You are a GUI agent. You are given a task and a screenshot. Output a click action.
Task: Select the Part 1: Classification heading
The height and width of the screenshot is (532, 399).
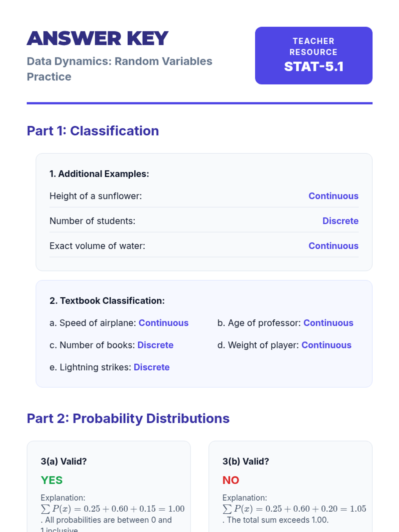coord(93,131)
